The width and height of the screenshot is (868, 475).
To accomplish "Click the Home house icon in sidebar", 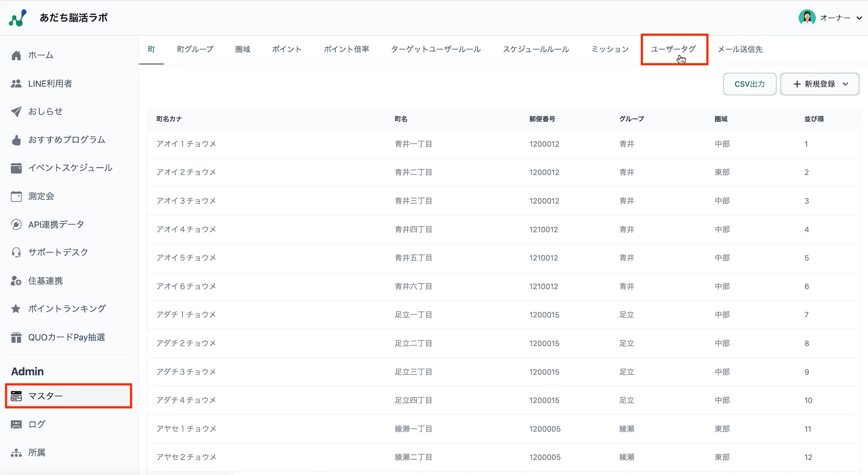I will 16,56.
